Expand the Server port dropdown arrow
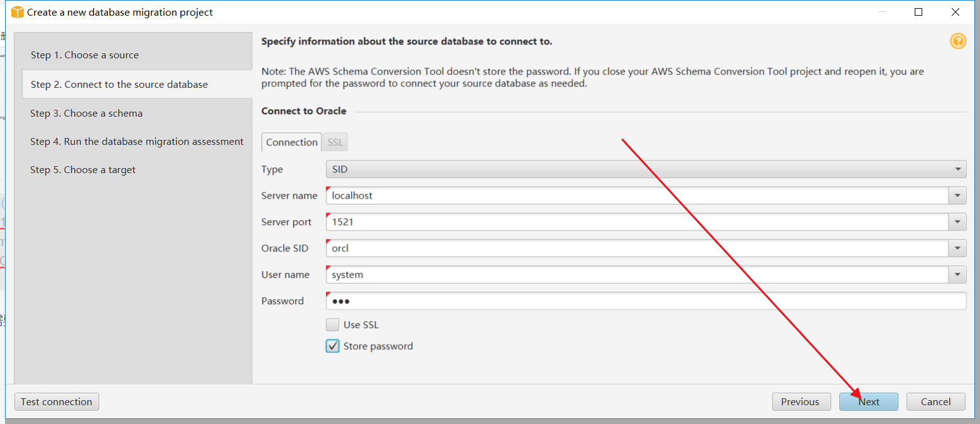 coord(957,222)
